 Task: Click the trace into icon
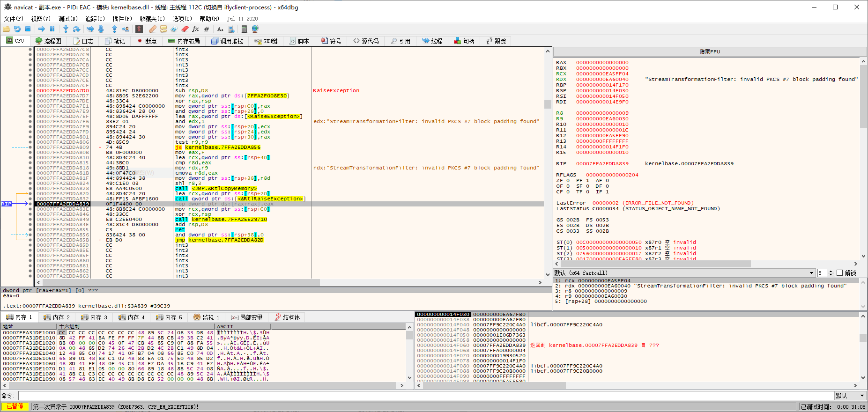tap(90, 29)
